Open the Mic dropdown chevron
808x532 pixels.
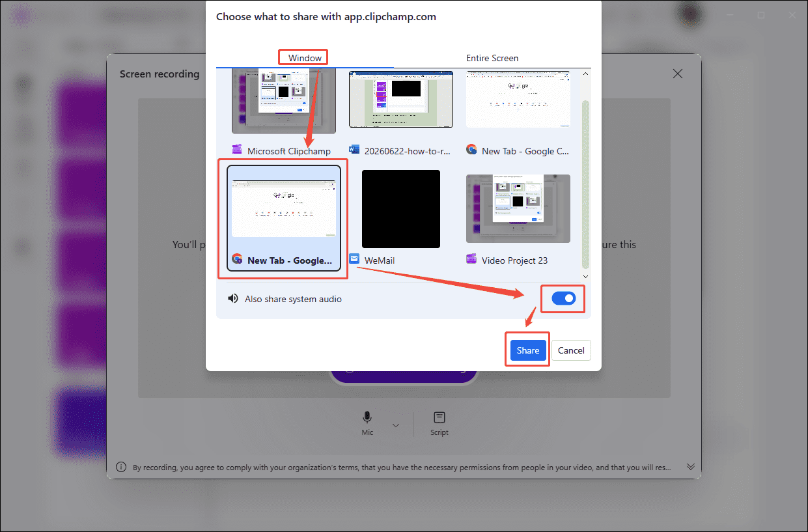(x=395, y=426)
